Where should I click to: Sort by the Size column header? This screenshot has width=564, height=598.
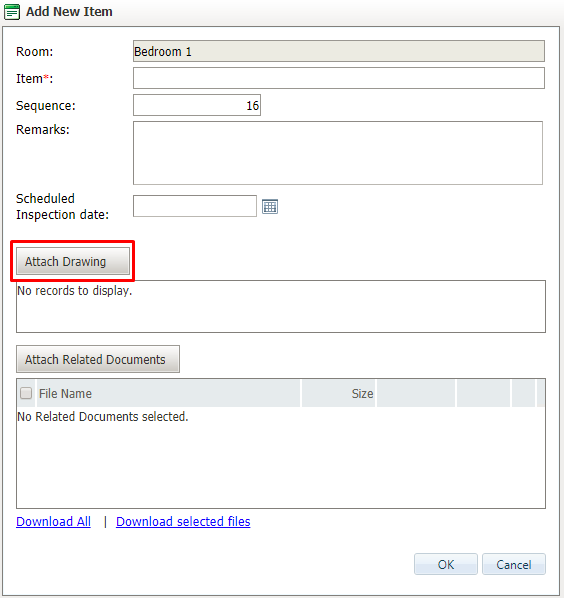click(x=338, y=393)
